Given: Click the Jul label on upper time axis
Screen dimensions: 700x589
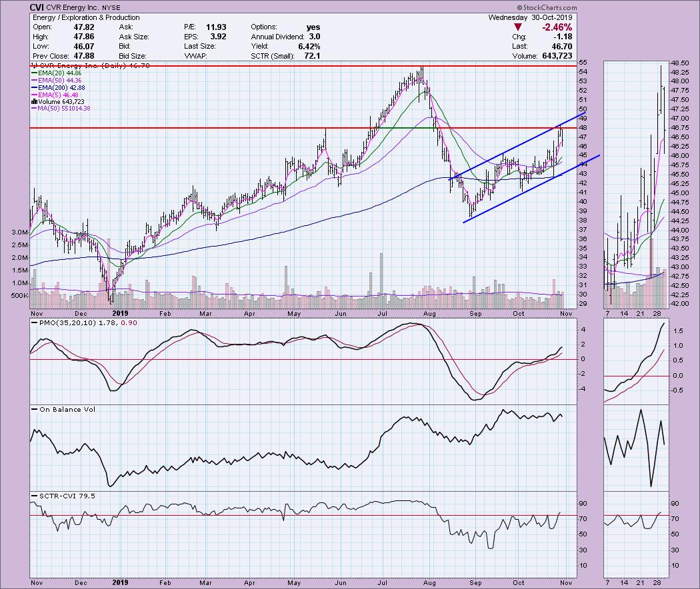Looking at the screenshot, I should pyautogui.click(x=382, y=314).
